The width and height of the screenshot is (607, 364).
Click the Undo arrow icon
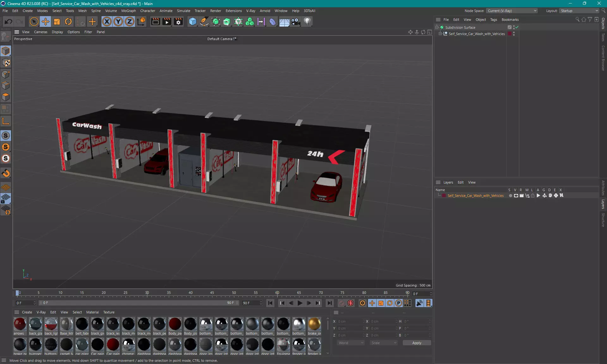pos(9,21)
